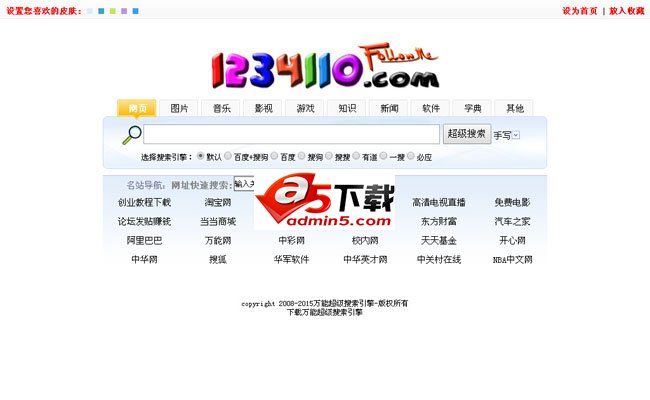The width and height of the screenshot is (650, 400).
Task: Open the 东方财富 link
Action: point(439,221)
